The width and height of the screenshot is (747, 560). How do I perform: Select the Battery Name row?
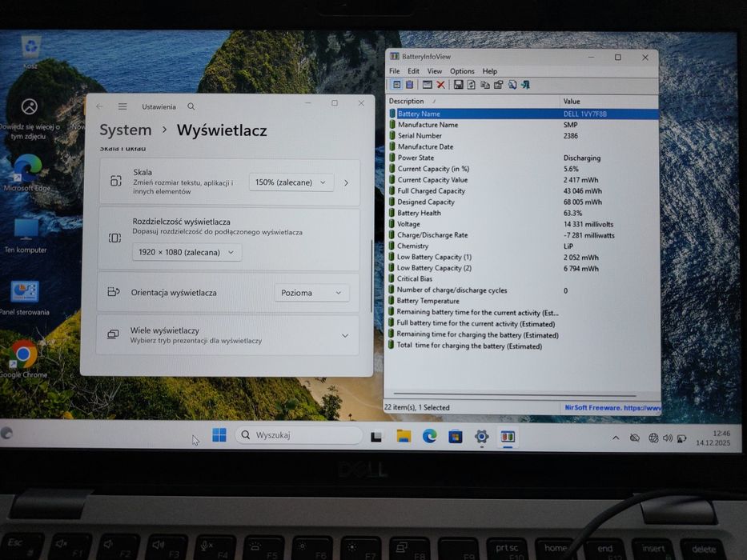(x=523, y=114)
